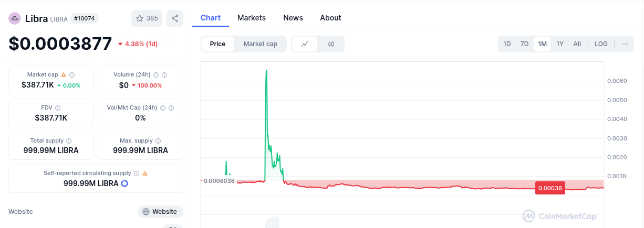Click the Volume $0 value
The image size is (644, 228).
pyautogui.click(x=124, y=85)
